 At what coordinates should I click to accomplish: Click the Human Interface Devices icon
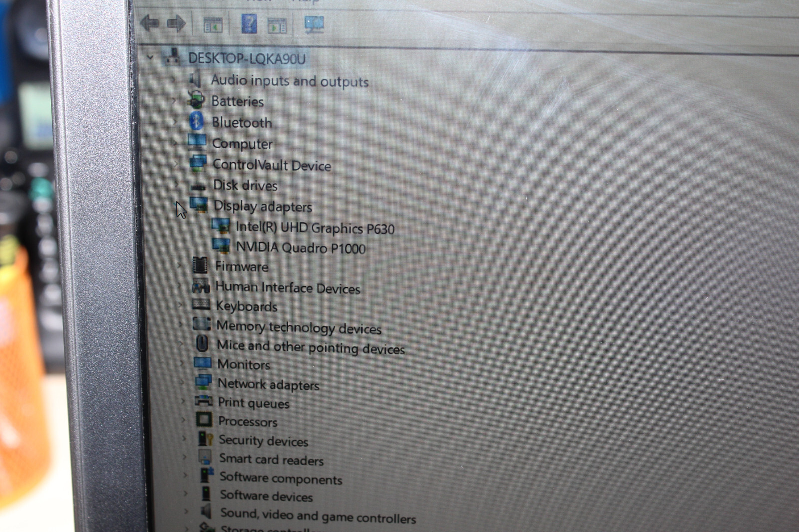[201, 286]
